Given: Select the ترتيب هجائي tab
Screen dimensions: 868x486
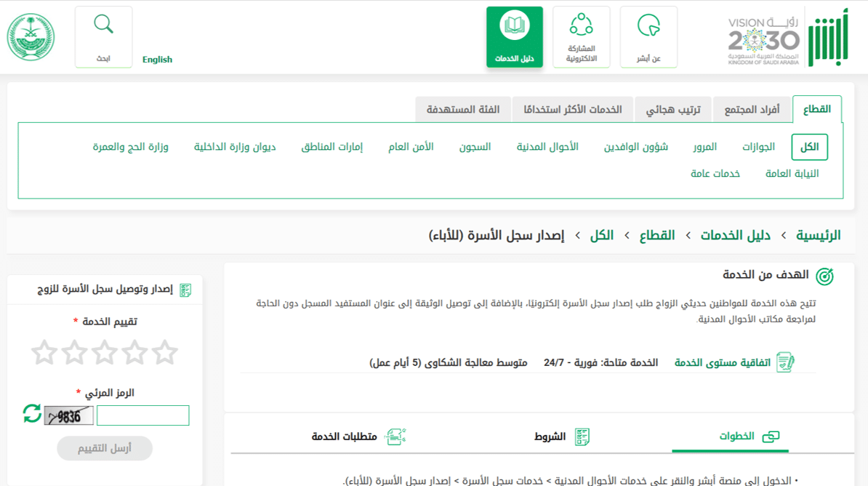Looking at the screenshot, I should pyautogui.click(x=673, y=109).
